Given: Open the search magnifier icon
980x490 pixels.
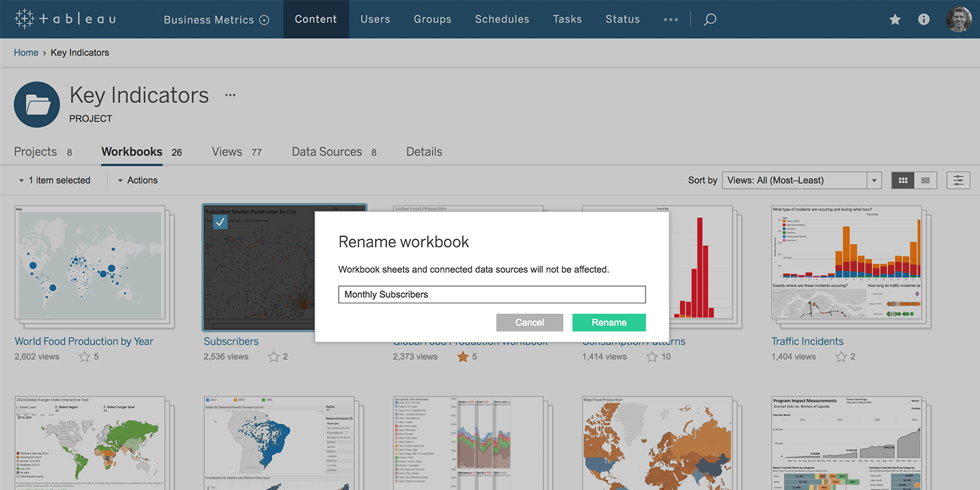Looking at the screenshot, I should tap(710, 20).
